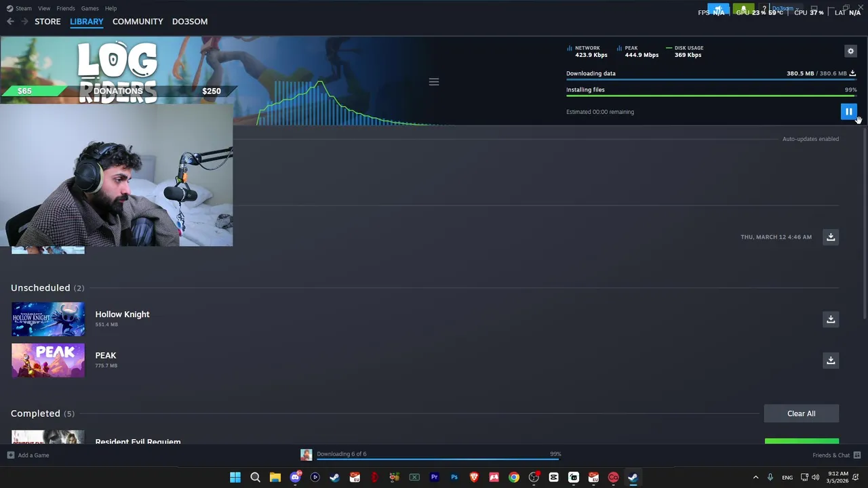868x488 pixels.
Task: Pause the current download
Action: (848, 112)
